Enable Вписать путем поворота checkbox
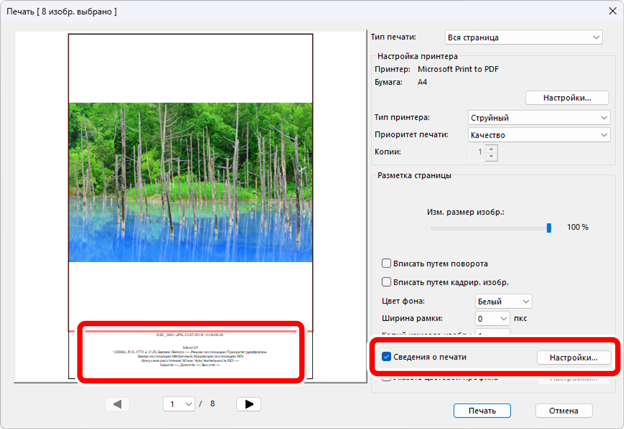The width and height of the screenshot is (624, 429). (x=387, y=264)
